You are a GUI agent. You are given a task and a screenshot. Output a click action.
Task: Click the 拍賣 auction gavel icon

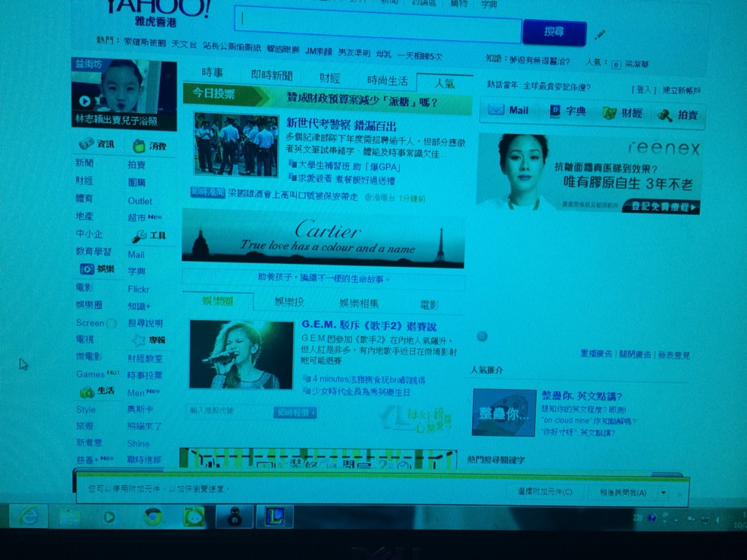(665, 114)
